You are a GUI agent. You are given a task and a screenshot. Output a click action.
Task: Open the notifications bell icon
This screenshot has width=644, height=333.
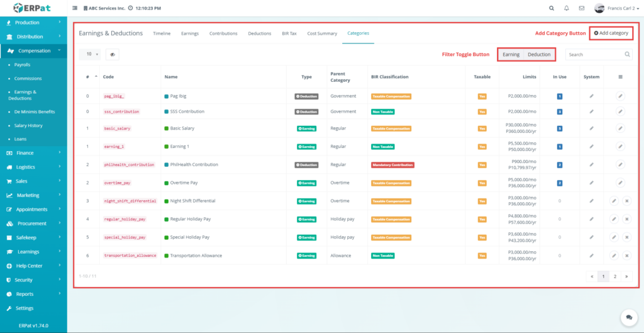coord(567,8)
